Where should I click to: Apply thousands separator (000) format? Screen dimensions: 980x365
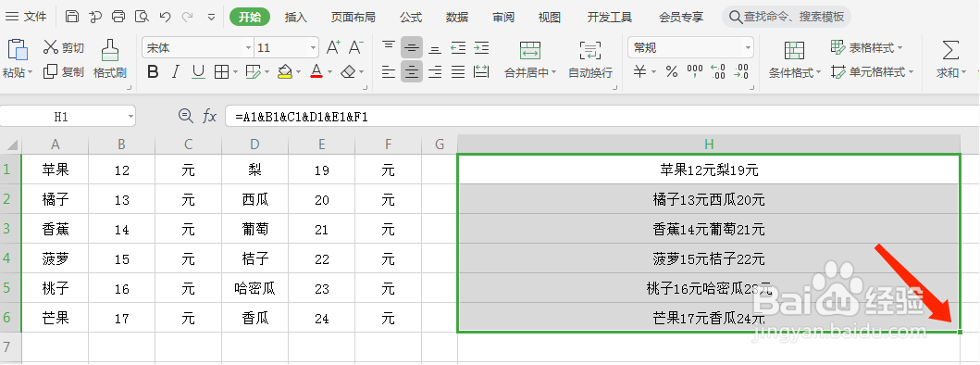(x=695, y=71)
